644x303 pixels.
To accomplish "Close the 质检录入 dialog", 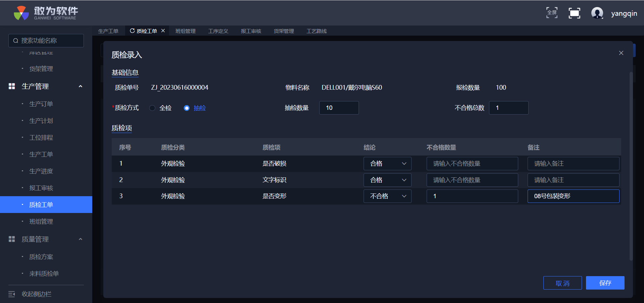I will 621,53.
